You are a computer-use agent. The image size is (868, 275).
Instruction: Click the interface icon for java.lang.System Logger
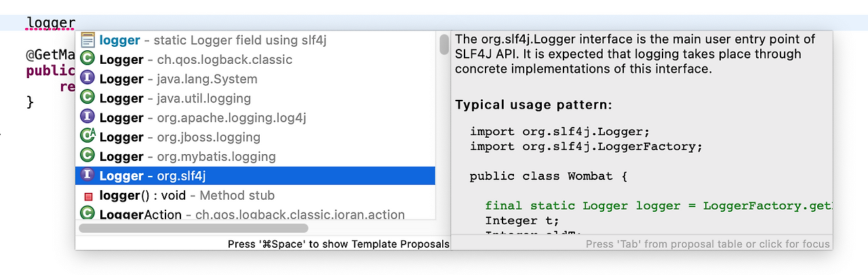pos(87,79)
